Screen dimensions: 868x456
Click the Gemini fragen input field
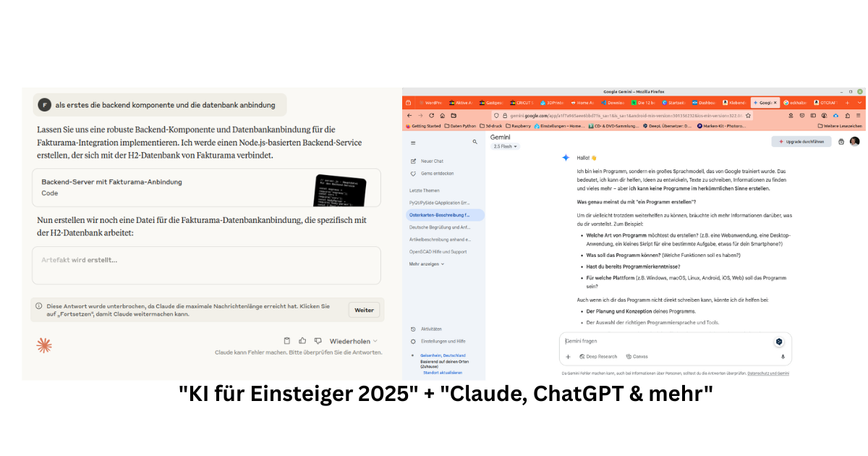[x=665, y=340]
